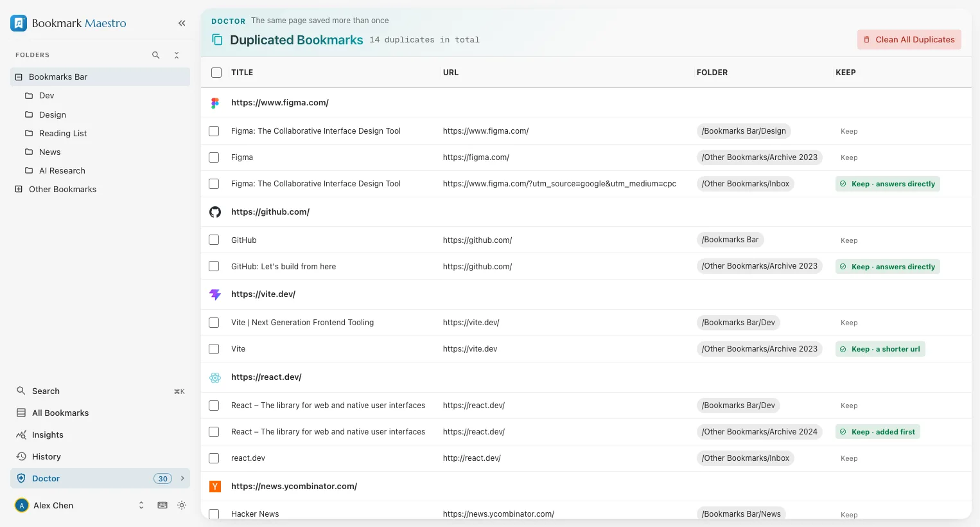Click the News folder icon
The width and height of the screenshot is (980, 527).
29,152
